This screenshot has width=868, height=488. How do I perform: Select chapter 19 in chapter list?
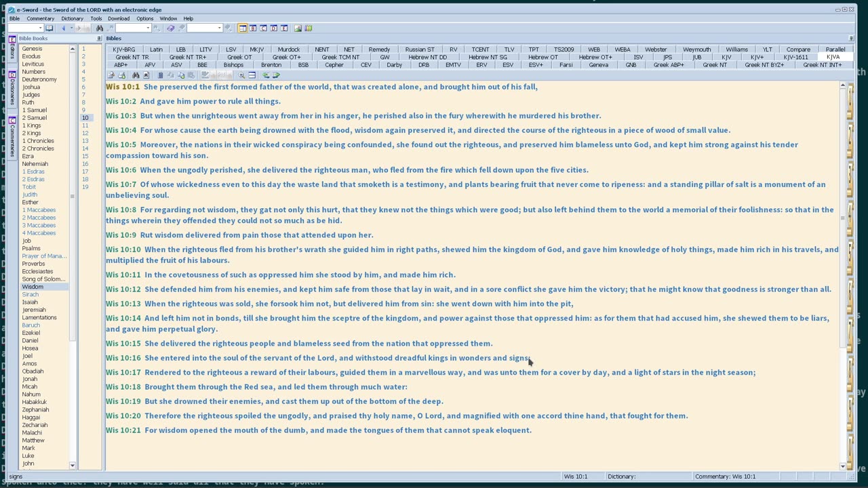tap(85, 187)
